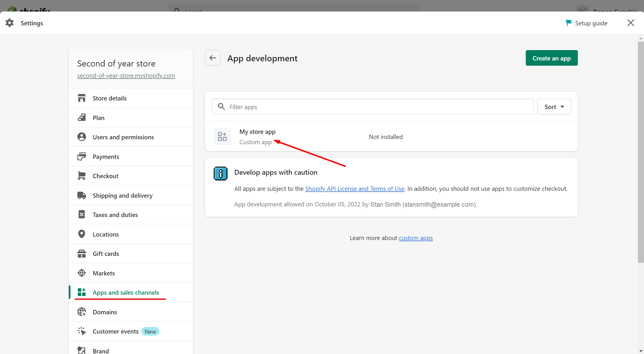Go to Domains settings

click(x=105, y=312)
